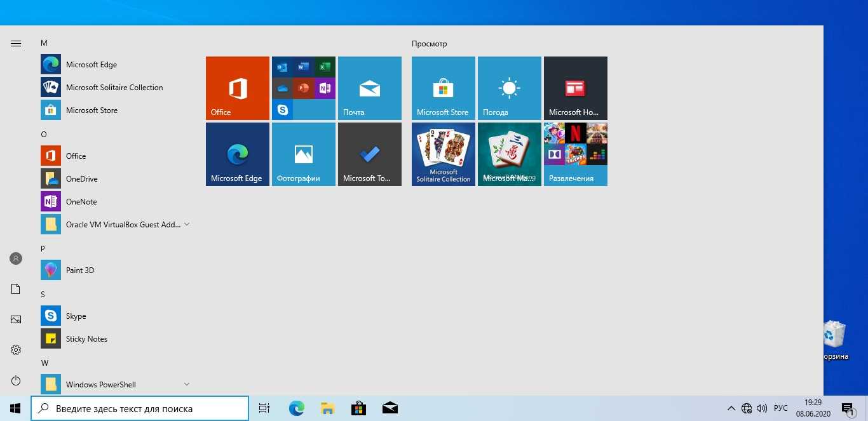This screenshot has width=868, height=421.
Task: Open the Погода weather tile
Action: [x=509, y=88]
